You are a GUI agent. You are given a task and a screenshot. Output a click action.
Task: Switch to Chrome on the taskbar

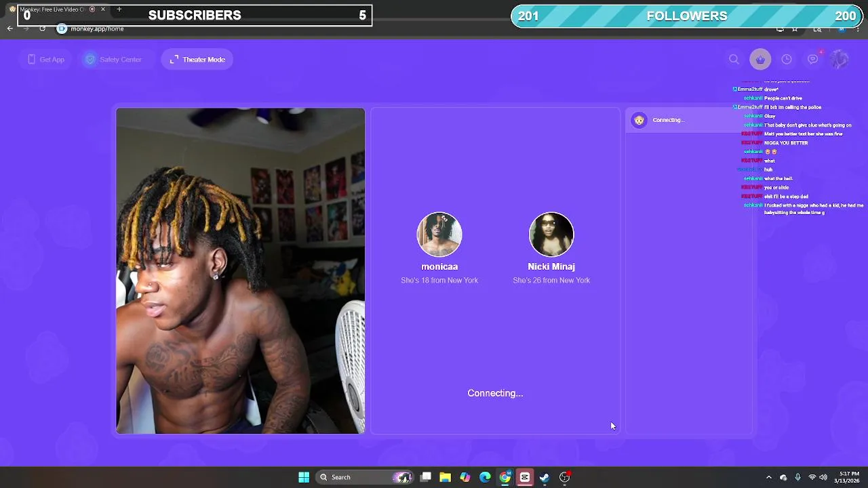(x=505, y=477)
